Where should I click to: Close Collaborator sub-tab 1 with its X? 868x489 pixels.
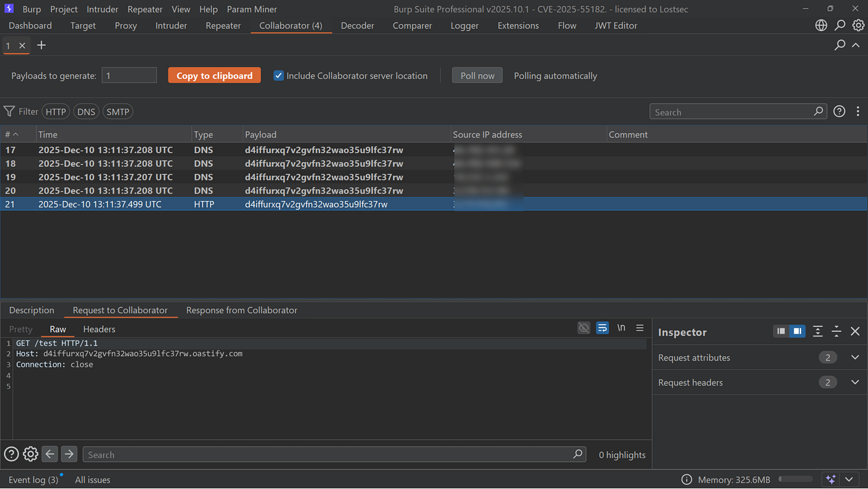[x=22, y=45]
